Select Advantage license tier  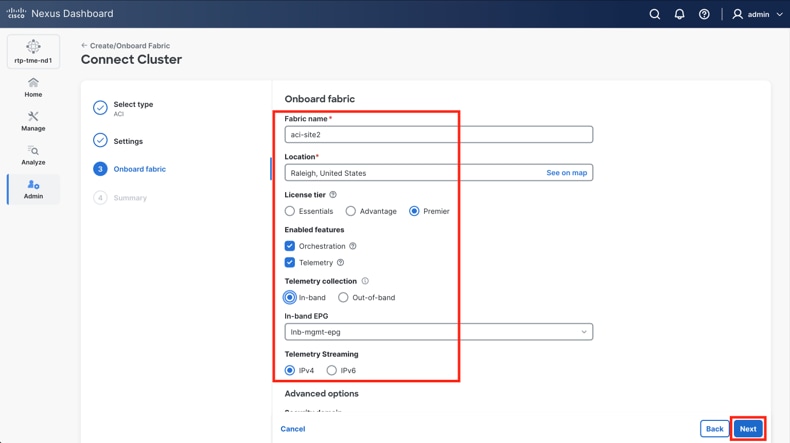coord(351,211)
